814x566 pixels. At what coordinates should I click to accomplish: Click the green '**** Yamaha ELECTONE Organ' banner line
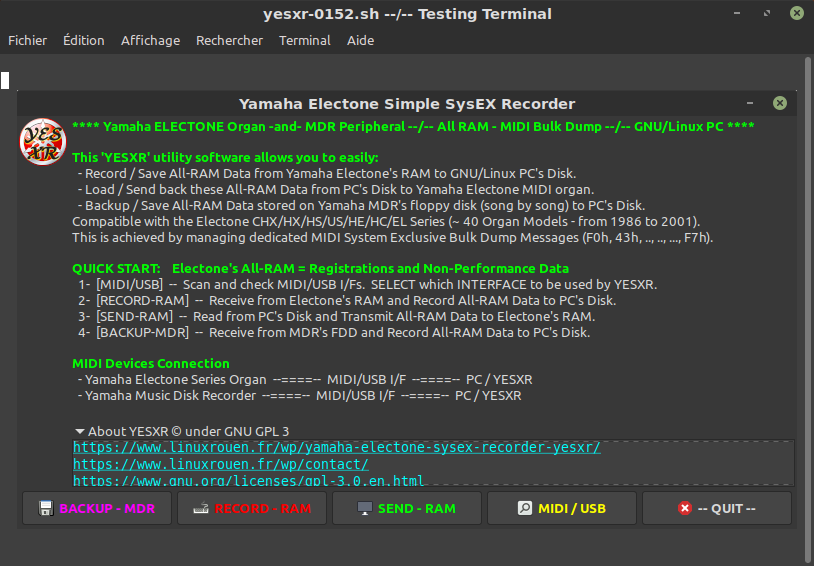pos(413,126)
